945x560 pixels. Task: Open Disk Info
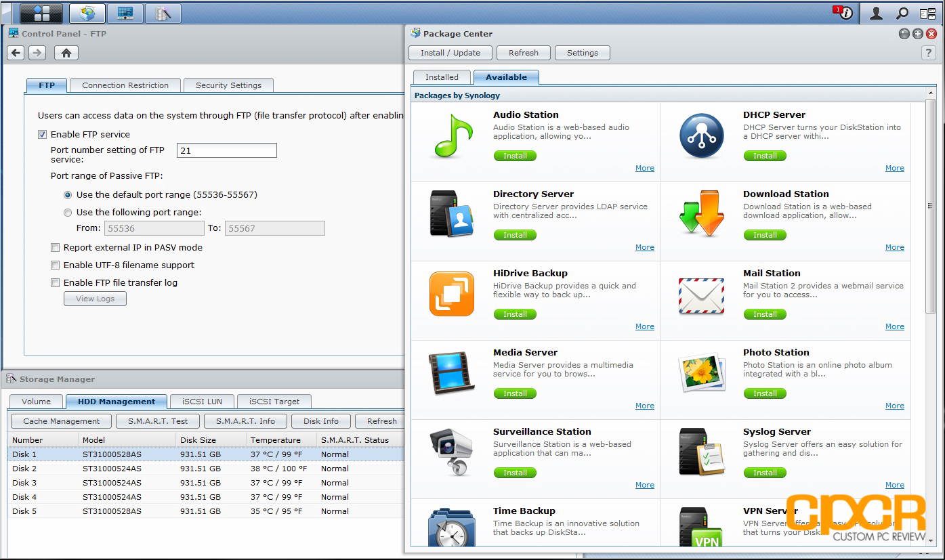(x=321, y=421)
